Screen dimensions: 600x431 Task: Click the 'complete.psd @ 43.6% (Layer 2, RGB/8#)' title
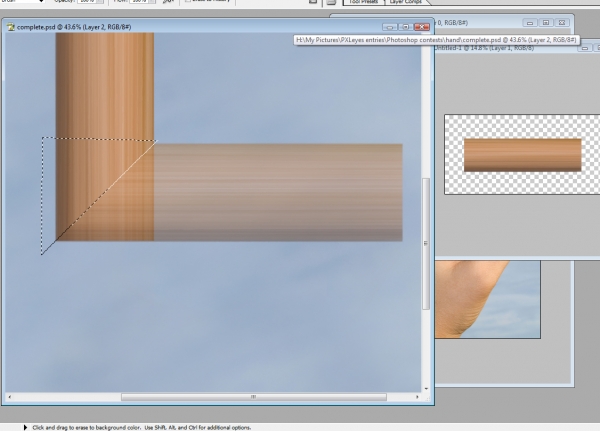(74, 27)
